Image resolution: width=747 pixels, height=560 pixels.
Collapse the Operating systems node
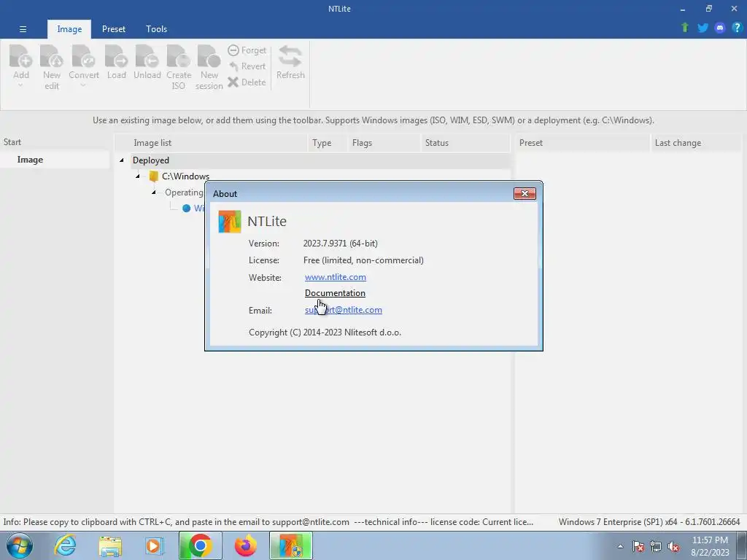click(x=153, y=192)
